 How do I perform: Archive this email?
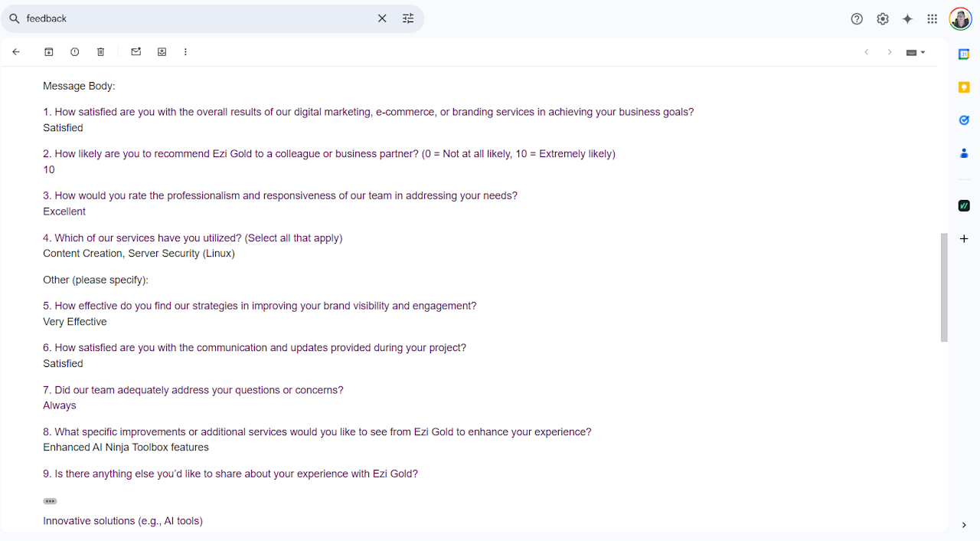coord(49,52)
